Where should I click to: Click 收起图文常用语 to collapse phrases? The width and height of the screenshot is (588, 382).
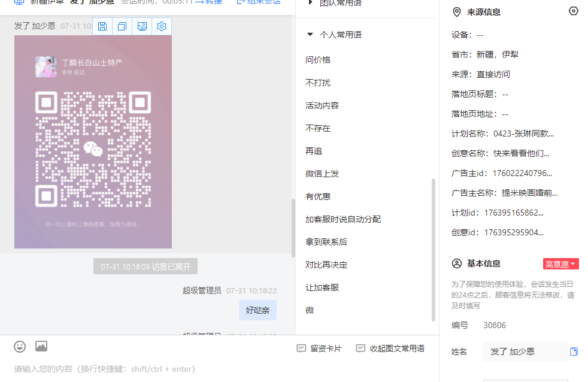pyautogui.click(x=390, y=348)
